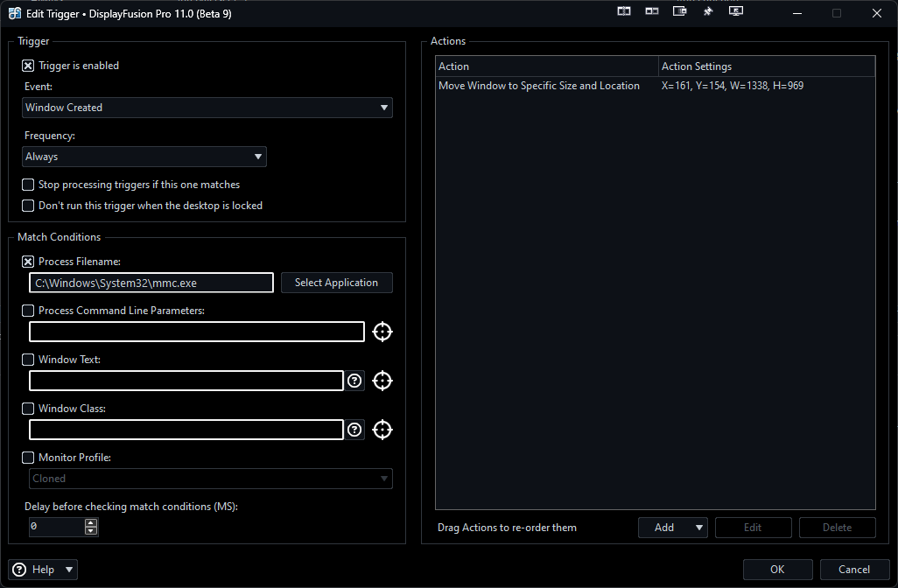The height and width of the screenshot is (588, 898).
Task: Click the crosshair target beside Command Line Parameters
Action: 382,332
